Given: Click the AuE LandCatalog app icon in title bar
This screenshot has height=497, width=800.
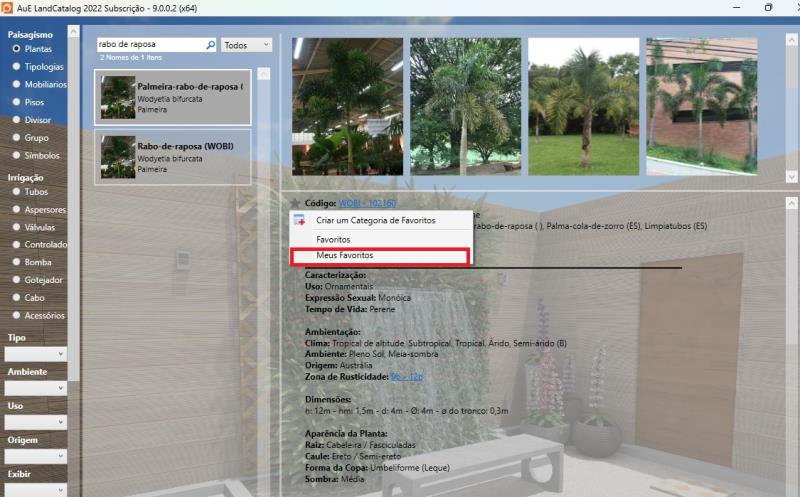Looking at the screenshot, I should point(7,8).
